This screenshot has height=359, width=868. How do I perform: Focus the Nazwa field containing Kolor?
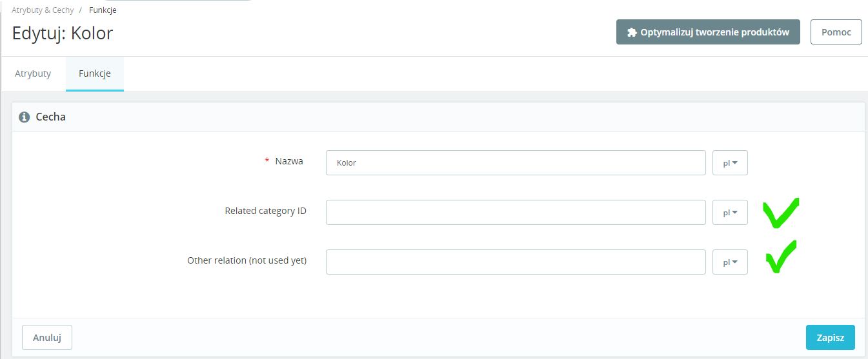516,163
